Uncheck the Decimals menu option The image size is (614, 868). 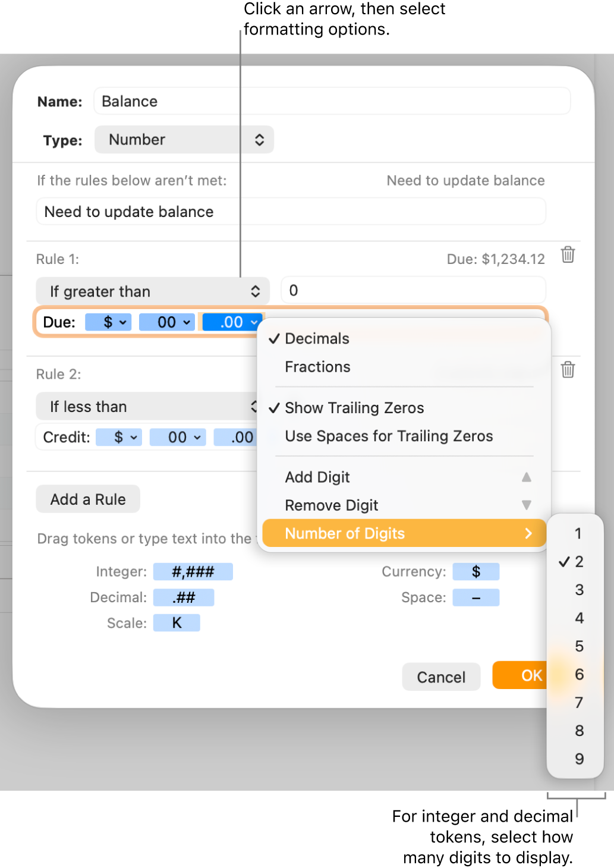[x=317, y=338]
